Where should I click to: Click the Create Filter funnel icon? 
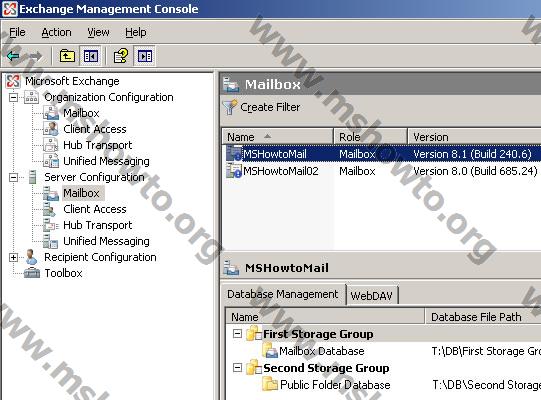click(230, 107)
